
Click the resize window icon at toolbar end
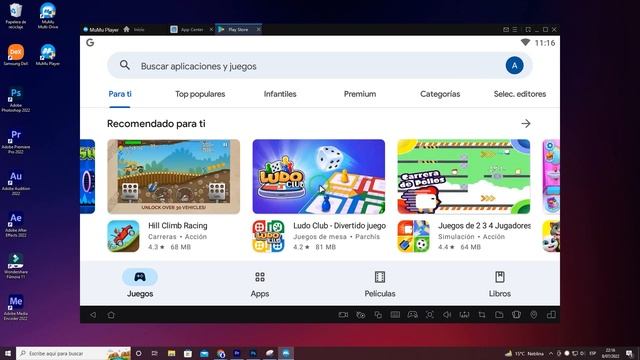click(x=551, y=315)
